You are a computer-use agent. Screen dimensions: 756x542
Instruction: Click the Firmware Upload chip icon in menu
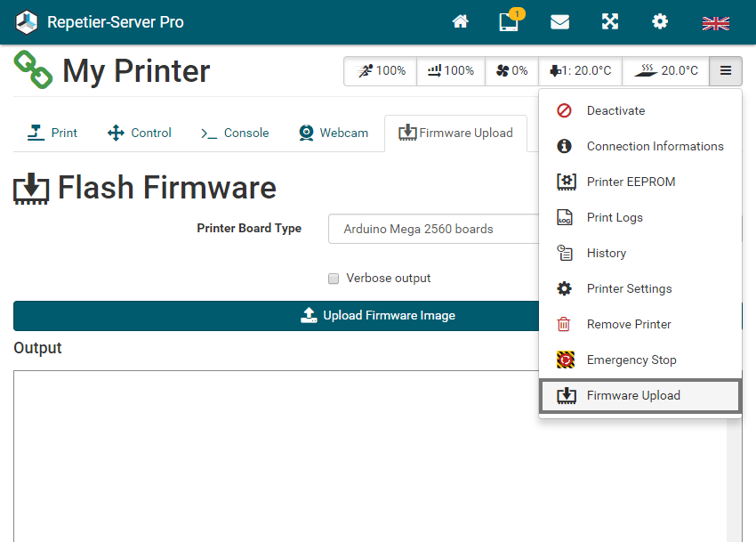click(566, 395)
